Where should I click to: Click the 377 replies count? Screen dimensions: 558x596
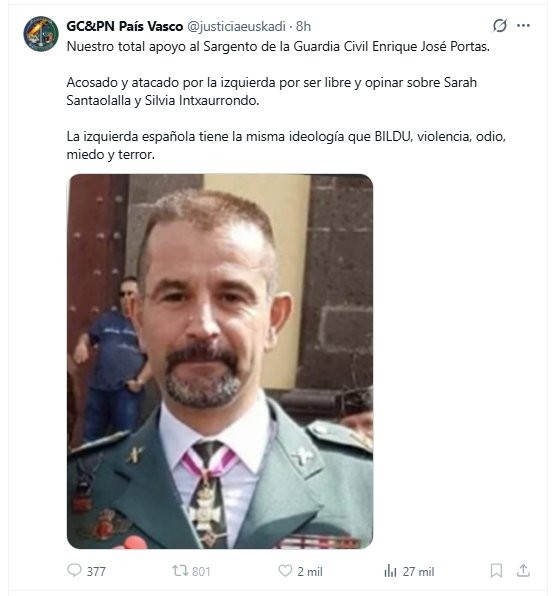point(96,571)
